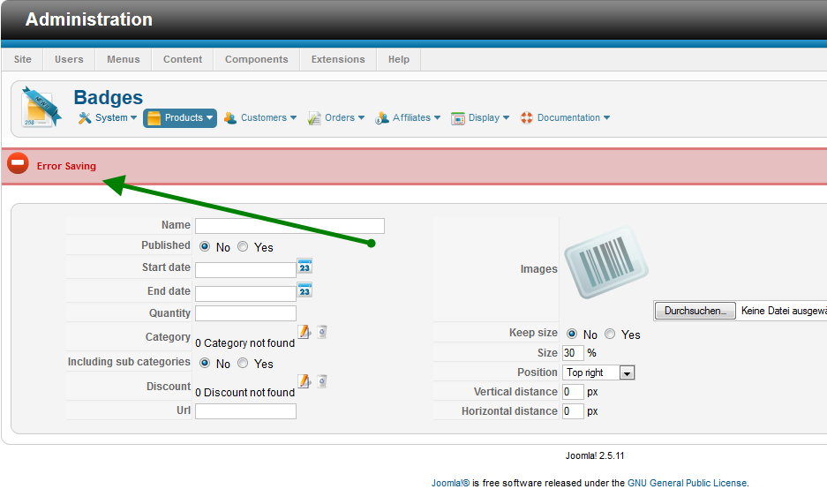Click the Error Saving message text
This screenshot has width=827, height=504.
point(66,166)
